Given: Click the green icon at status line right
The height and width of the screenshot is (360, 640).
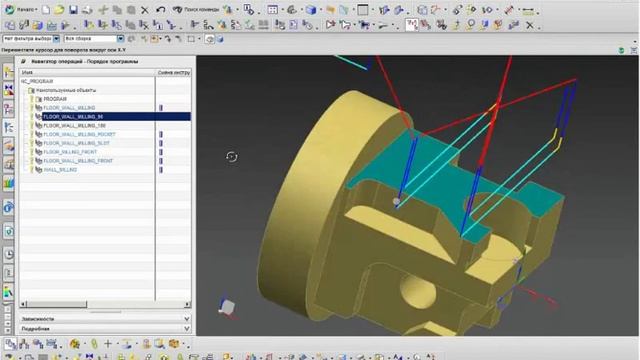Looking at the screenshot, I should click(621, 51).
